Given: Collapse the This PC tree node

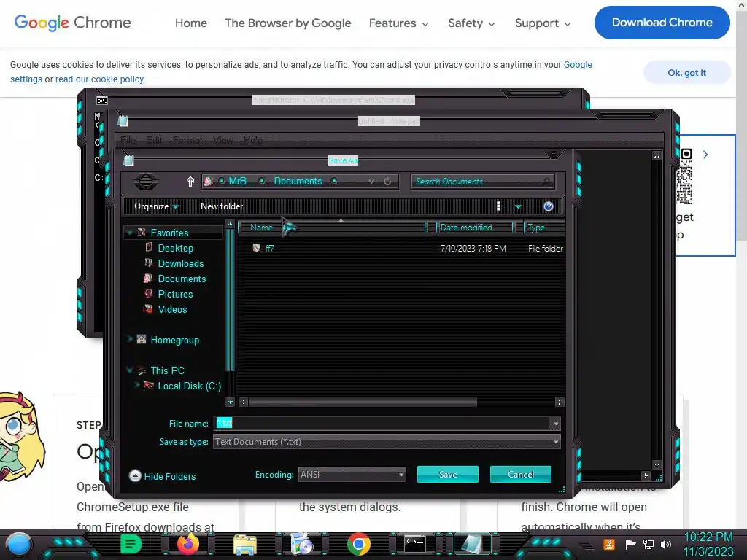Looking at the screenshot, I should tap(130, 370).
